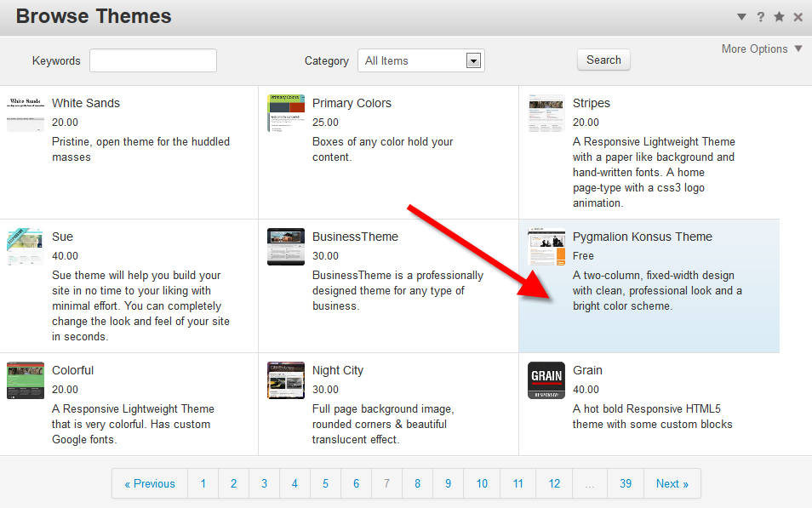Image resolution: width=812 pixels, height=508 pixels.
Task: Select the Night City theme thumbnail
Action: tap(285, 380)
